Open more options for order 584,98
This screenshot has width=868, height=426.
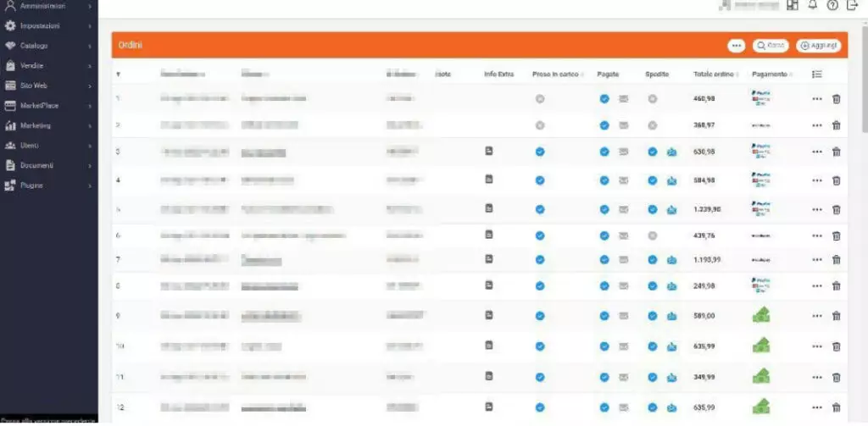click(x=817, y=180)
